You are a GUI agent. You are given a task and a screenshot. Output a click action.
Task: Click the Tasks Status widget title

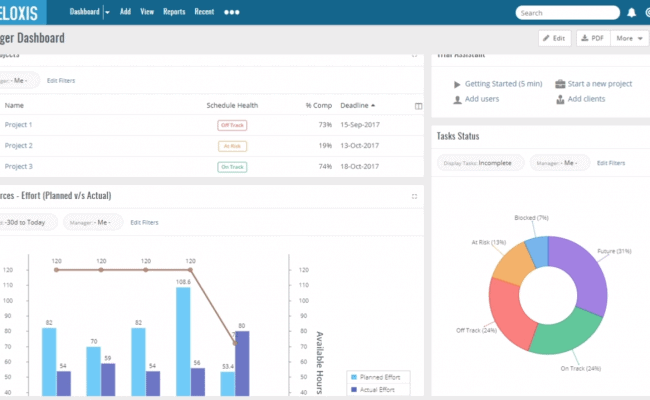click(x=458, y=136)
